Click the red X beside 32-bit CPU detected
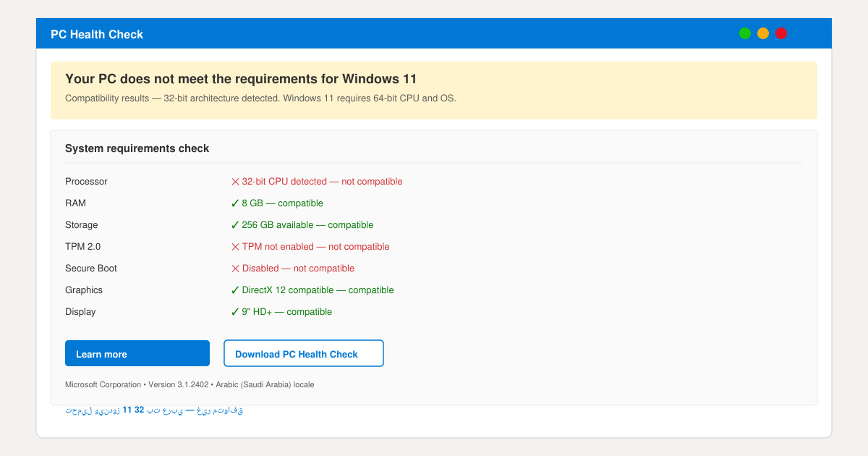 click(235, 182)
